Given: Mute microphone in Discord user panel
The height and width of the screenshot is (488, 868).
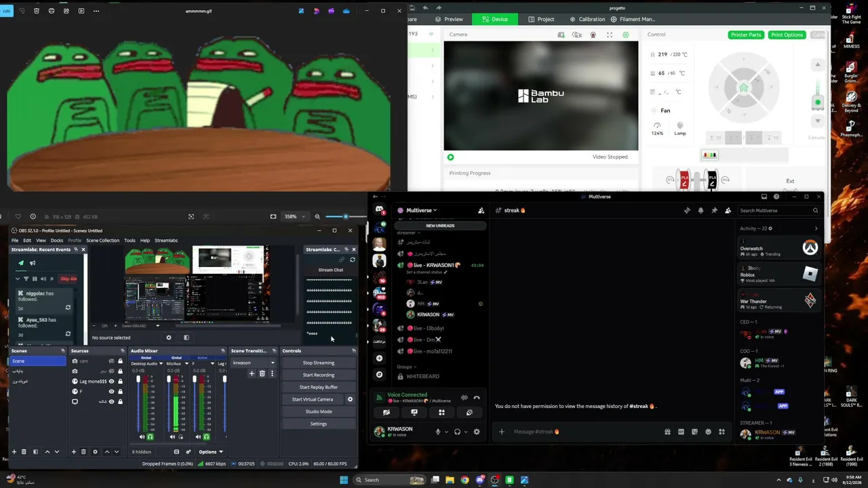Looking at the screenshot, I should 438,432.
